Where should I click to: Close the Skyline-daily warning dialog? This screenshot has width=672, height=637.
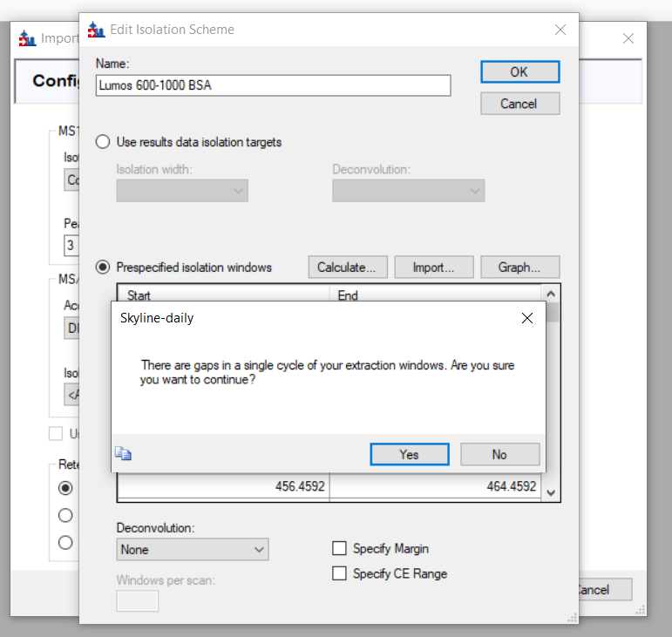click(526, 318)
